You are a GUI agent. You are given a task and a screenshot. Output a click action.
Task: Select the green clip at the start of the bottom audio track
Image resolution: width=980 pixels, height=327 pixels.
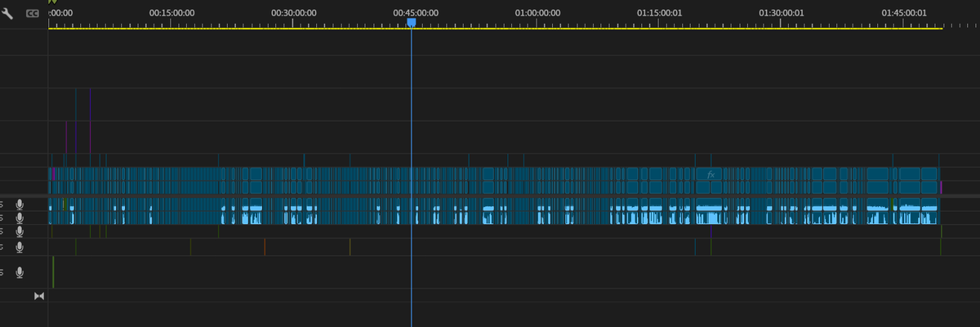[53, 271]
